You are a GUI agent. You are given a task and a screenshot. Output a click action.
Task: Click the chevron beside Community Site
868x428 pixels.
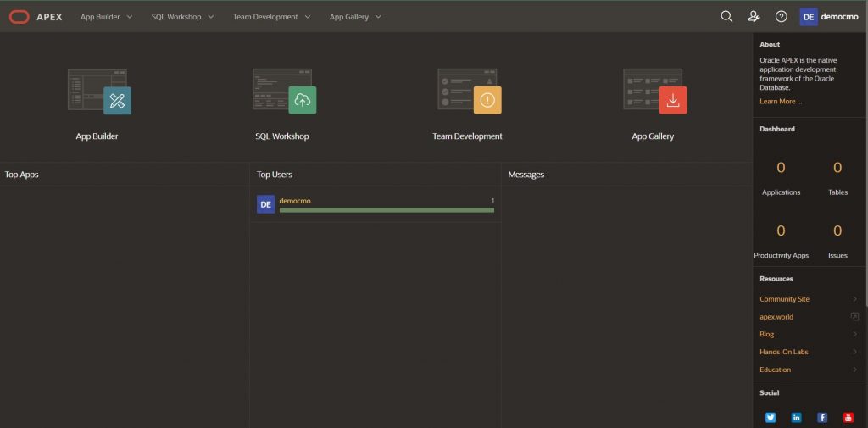pyautogui.click(x=854, y=299)
